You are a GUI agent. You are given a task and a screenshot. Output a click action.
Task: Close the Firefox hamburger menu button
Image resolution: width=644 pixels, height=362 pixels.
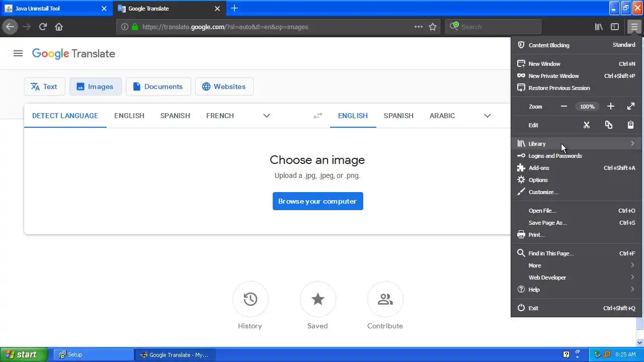[x=634, y=27]
